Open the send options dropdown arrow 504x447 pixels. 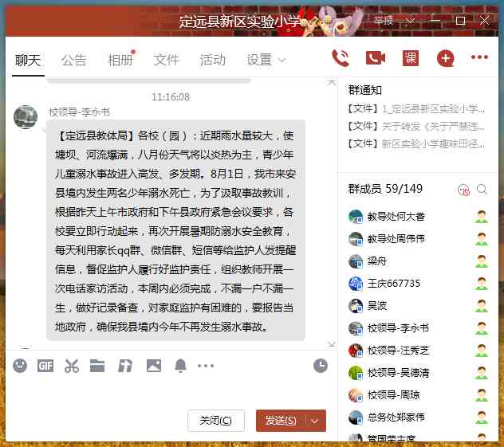317,420
